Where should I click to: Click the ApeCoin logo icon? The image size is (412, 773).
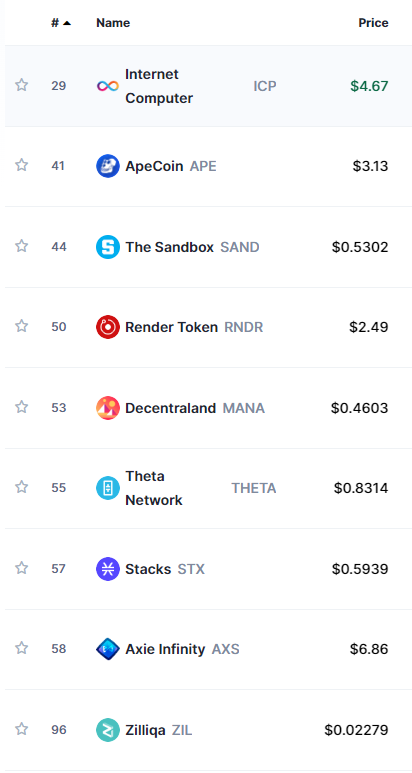[107, 166]
